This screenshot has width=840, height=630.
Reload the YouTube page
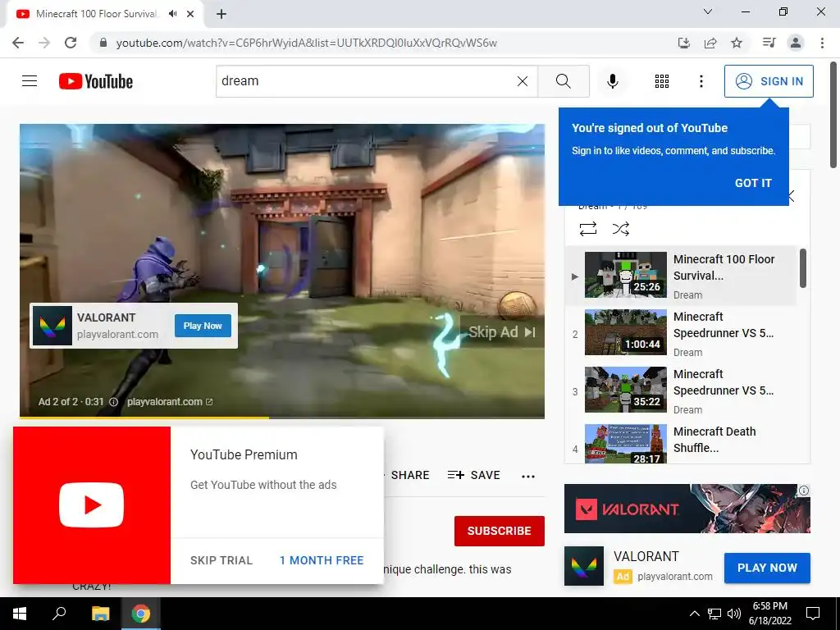pos(71,43)
